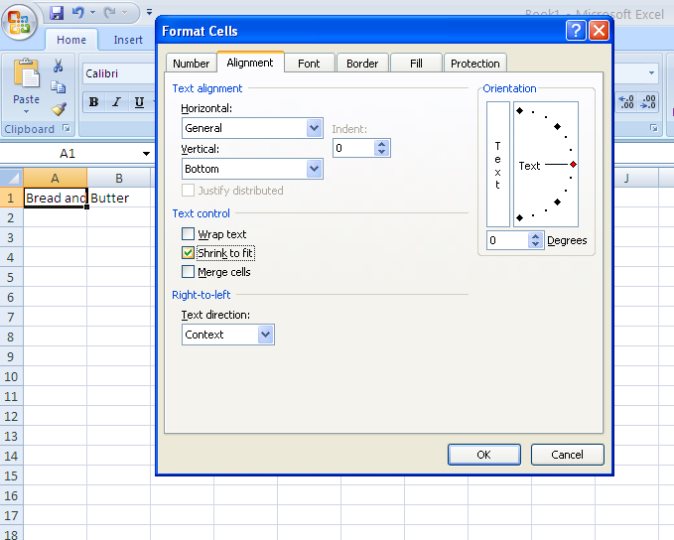Open the Office button menu
The height and width of the screenshot is (540, 674).
pyautogui.click(x=19, y=22)
